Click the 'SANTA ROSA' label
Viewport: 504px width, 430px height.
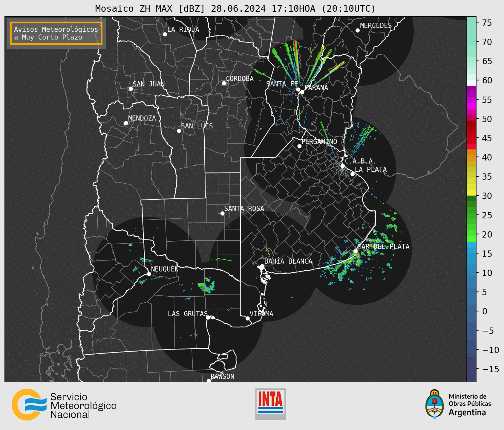click(244, 208)
